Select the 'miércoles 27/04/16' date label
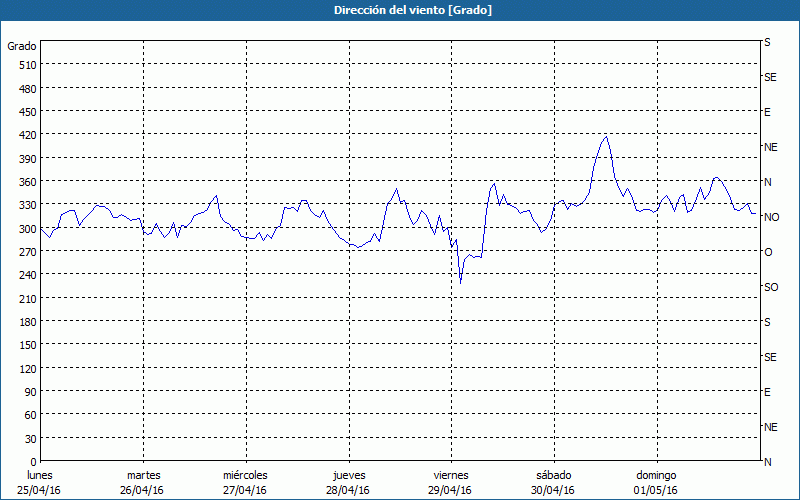Image resolution: width=800 pixels, height=500 pixels. pos(245,482)
